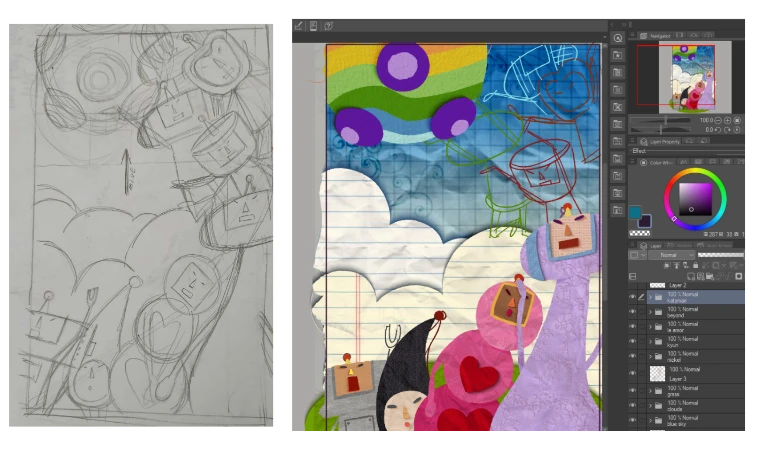Hide the grass folder layer

tap(632, 391)
